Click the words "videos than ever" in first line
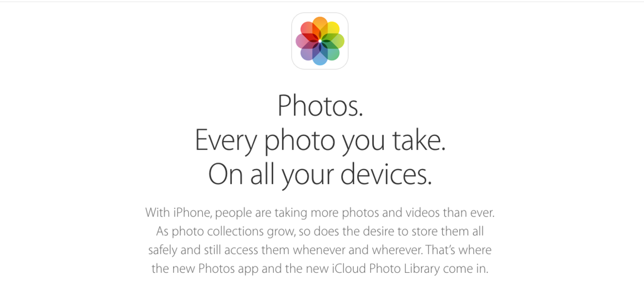Screen dimensions: 644x293 point(450,212)
